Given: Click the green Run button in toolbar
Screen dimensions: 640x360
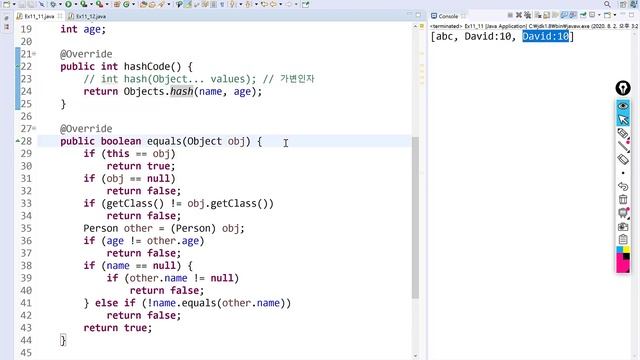Looking at the screenshot, I should [x=68, y=4].
